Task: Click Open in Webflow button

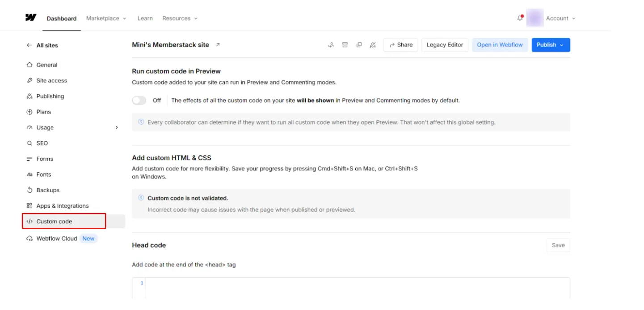Action: 500,45
